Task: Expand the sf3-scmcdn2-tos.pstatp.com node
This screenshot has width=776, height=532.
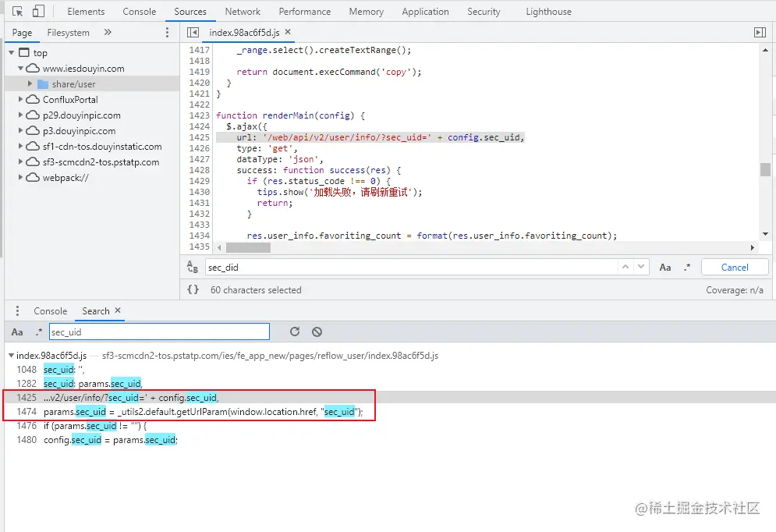Action: [x=20, y=161]
